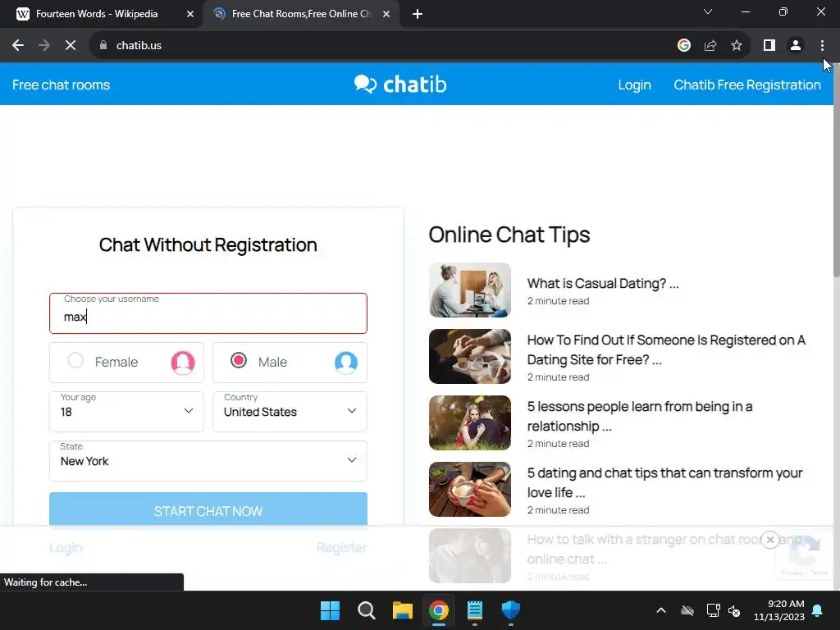Image resolution: width=840 pixels, height=630 pixels.
Task: Click the dating site registration article thumbnail
Action: [x=470, y=356]
